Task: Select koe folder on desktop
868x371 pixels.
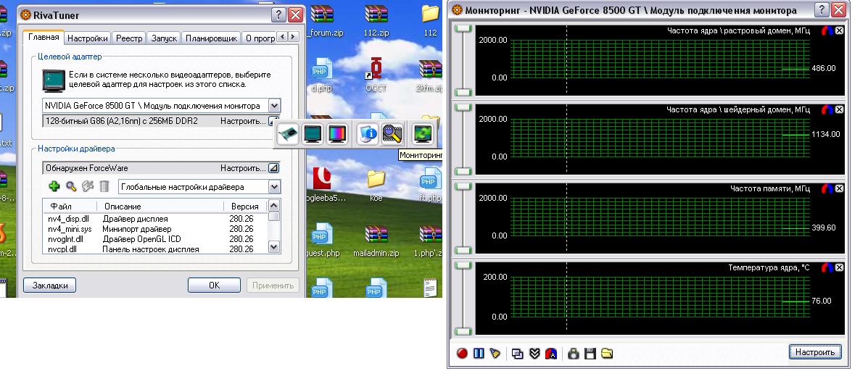Action: pos(376,185)
